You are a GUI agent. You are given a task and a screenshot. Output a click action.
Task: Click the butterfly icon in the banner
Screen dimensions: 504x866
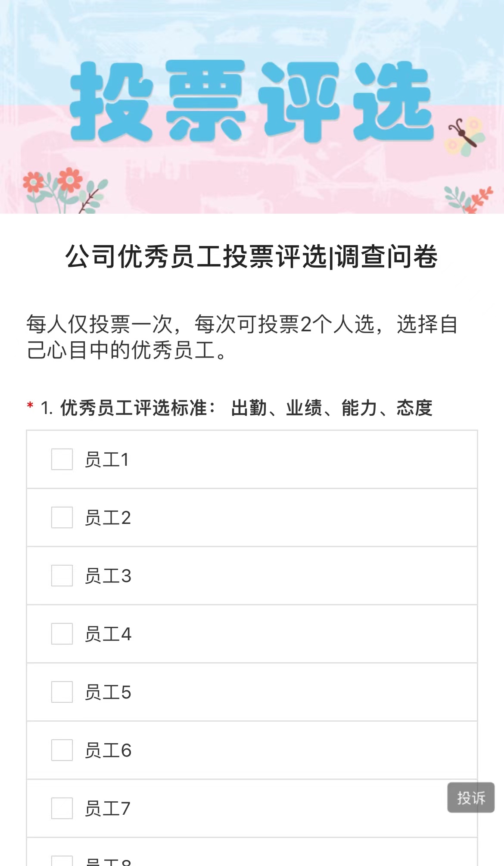point(464,137)
